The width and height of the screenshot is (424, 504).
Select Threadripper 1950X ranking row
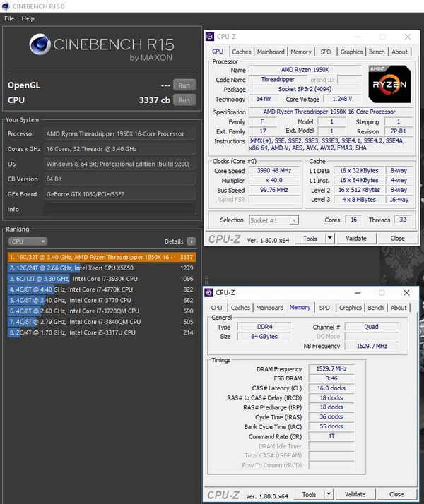click(102, 257)
